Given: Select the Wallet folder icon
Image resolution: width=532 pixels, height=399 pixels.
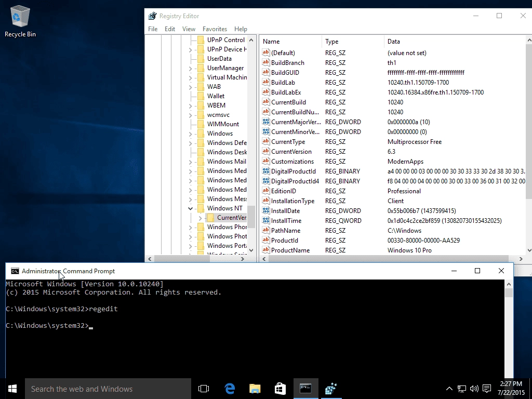Looking at the screenshot, I should click(201, 96).
